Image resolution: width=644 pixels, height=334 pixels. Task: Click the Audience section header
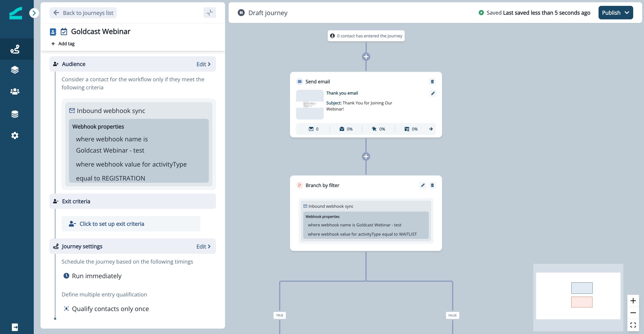point(133,64)
